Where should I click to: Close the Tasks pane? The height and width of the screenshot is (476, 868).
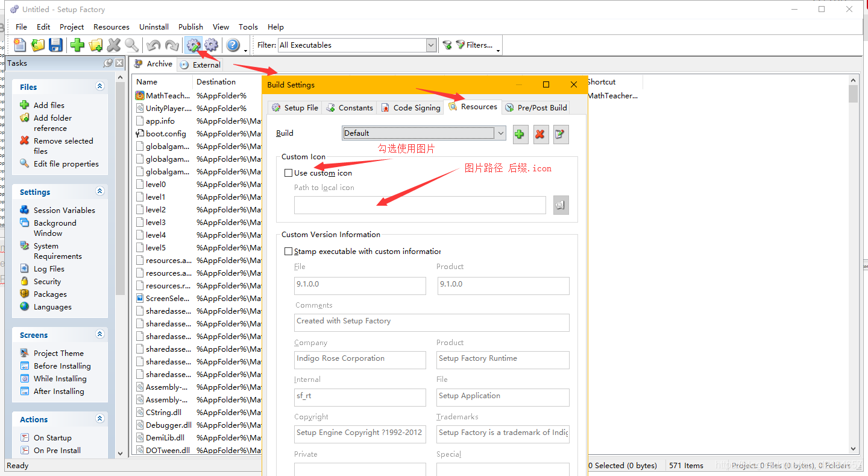(119, 63)
